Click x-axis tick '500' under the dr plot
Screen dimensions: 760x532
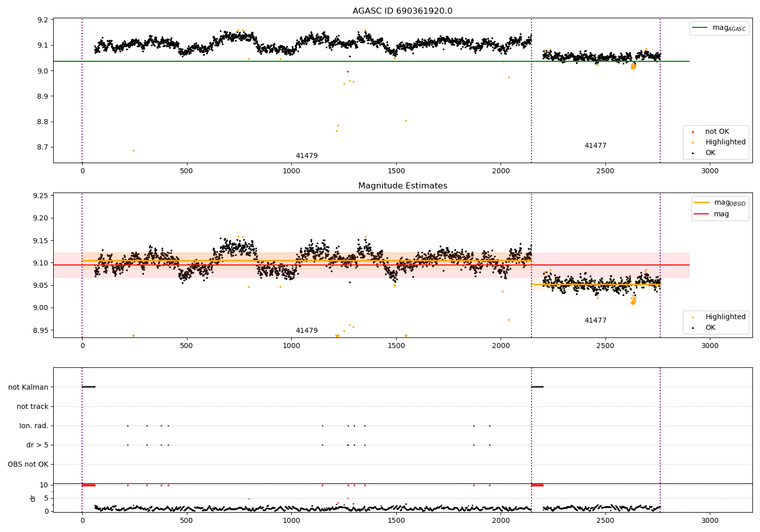(x=187, y=521)
